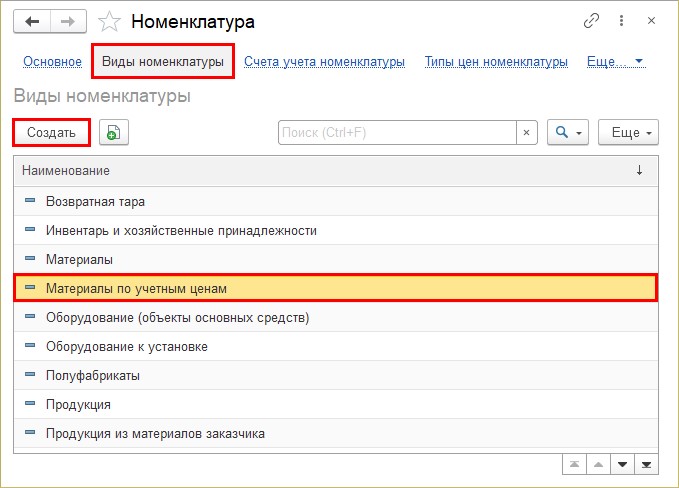Jump to the beginning of the list arrow
The width and height of the screenshot is (679, 488).
tap(574, 465)
